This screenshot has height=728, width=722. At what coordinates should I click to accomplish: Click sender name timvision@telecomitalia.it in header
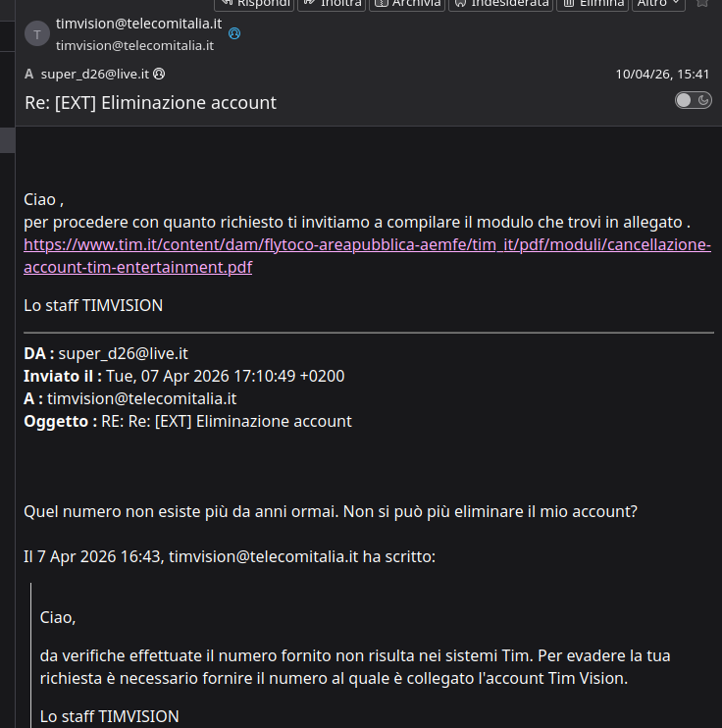[x=138, y=25]
